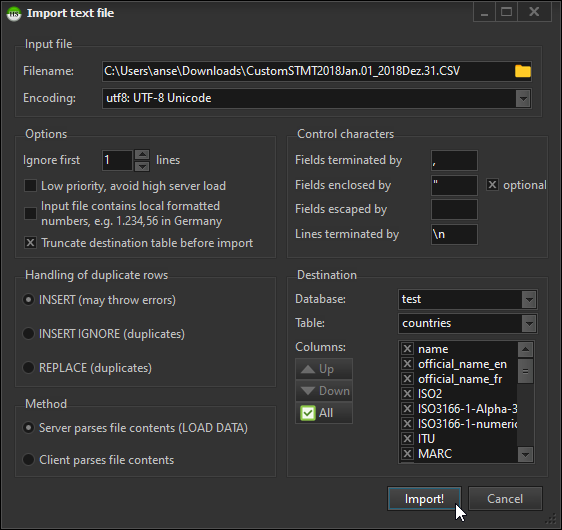Click the columns list scrollbar thumb
The width and height of the screenshot is (562, 530).
(525, 371)
